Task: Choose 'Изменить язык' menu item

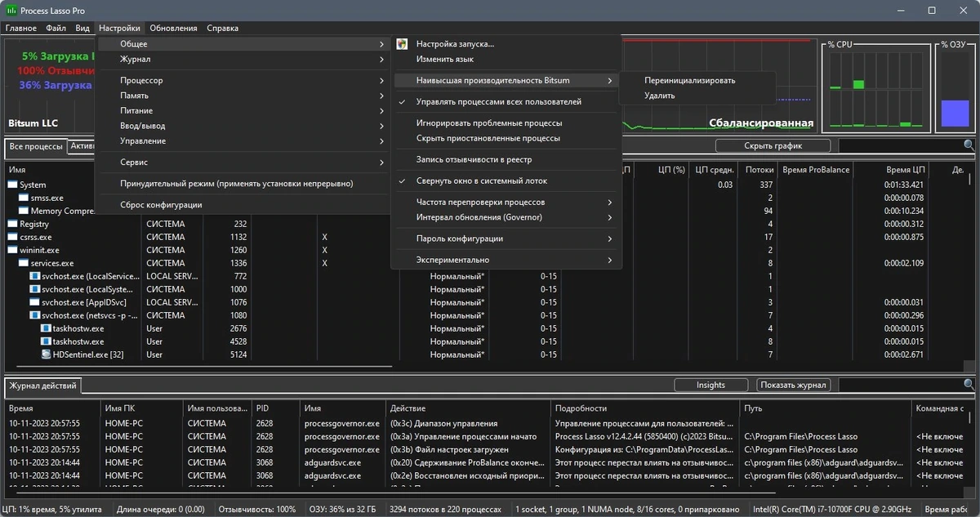Action: [506, 60]
